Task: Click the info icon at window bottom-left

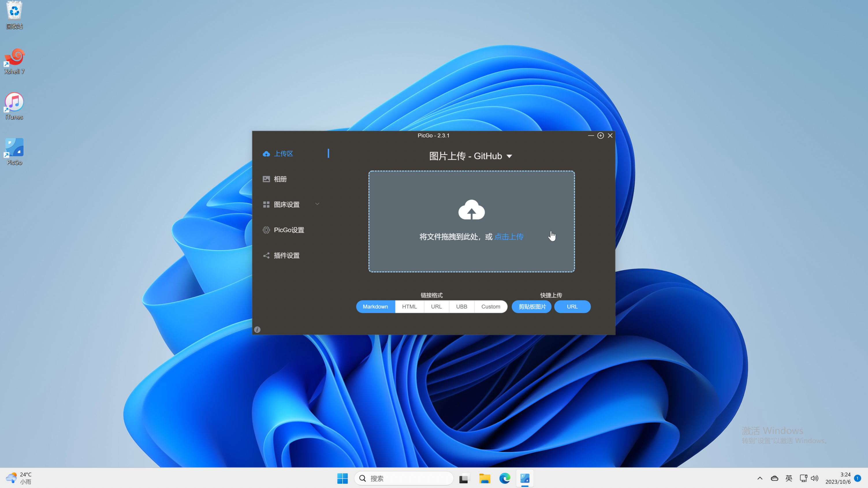Action: (x=257, y=329)
